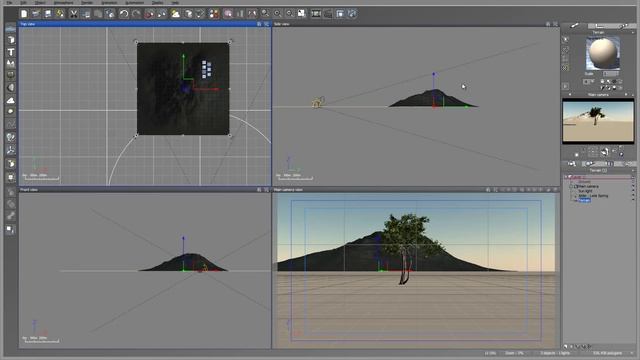
Task: Click the terrain material preview sphere
Action: click(x=603, y=53)
